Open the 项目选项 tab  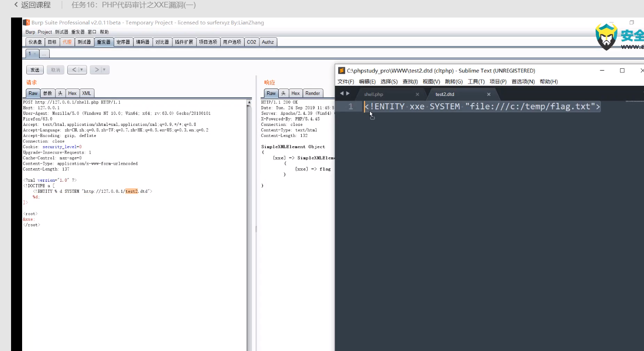coord(208,42)
